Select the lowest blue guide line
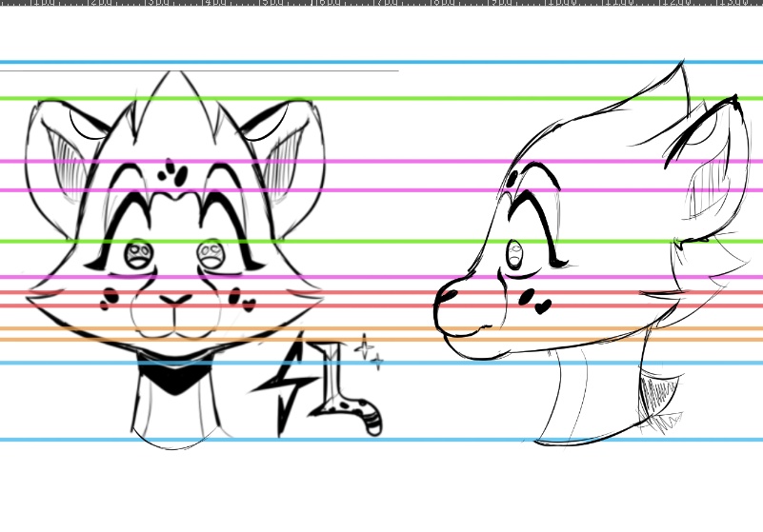The width and height of the screenshot is (763, 532). click(381, 440)
